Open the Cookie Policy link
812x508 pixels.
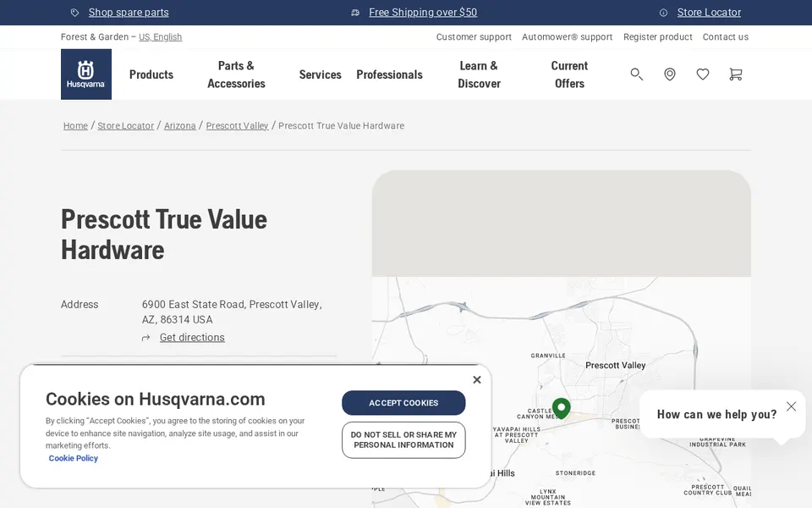[x=73, y=458]
